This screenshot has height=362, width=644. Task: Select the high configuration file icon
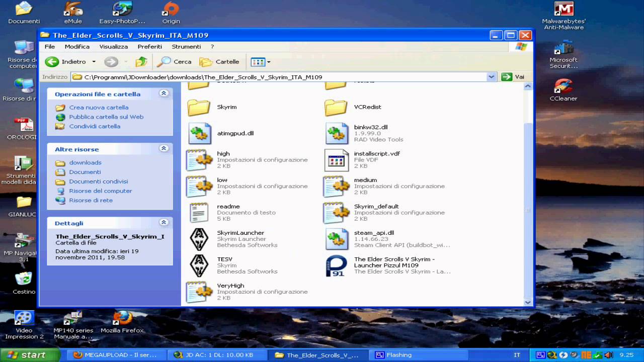(x=199, y=160)
